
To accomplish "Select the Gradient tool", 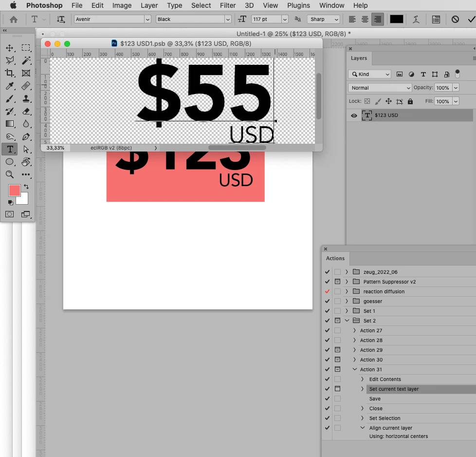I will [x=9, y=124].
